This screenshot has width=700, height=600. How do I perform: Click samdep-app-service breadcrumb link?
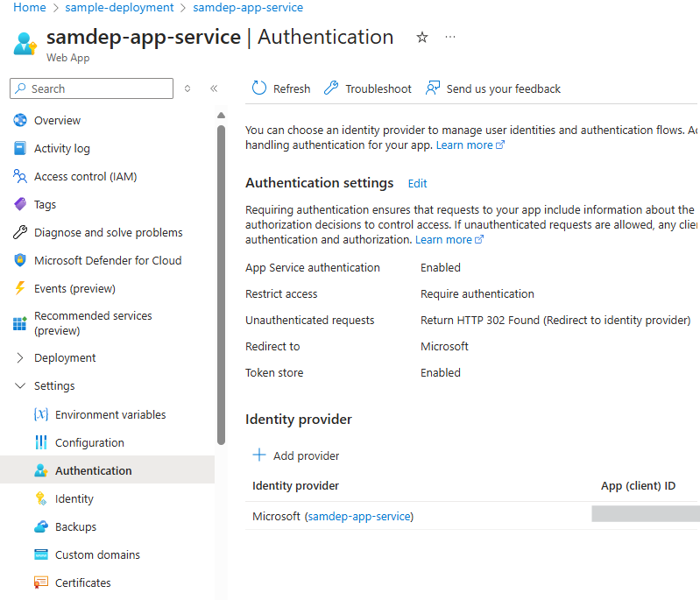248,7
